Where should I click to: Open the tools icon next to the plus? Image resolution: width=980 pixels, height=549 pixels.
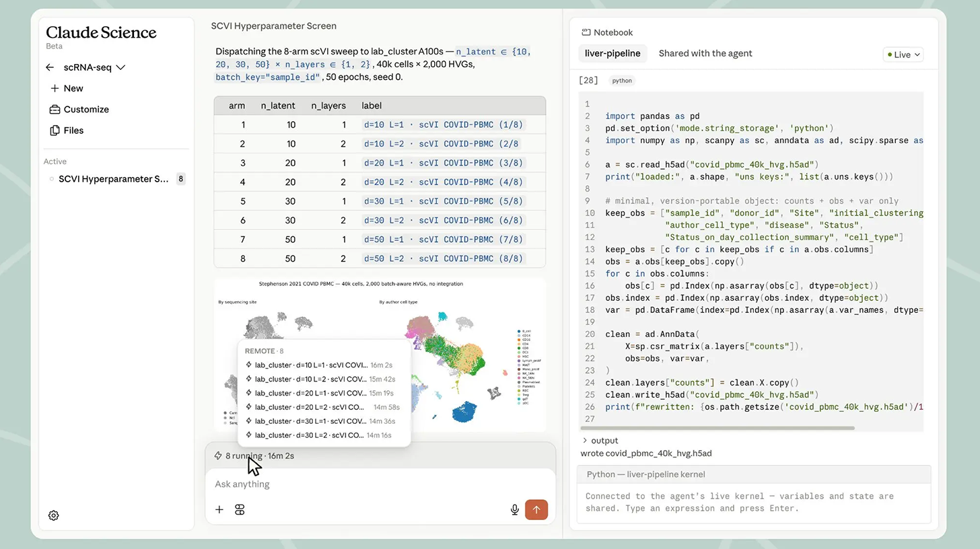240,510
